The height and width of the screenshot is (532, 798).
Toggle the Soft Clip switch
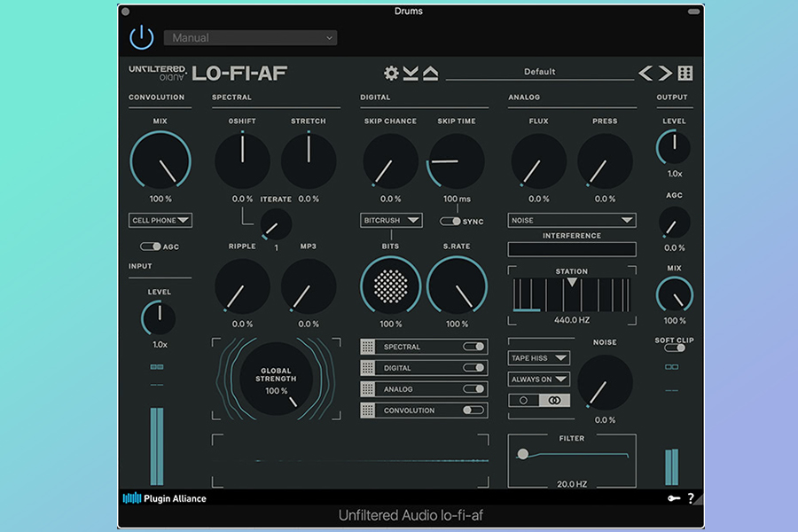point(675,348)
